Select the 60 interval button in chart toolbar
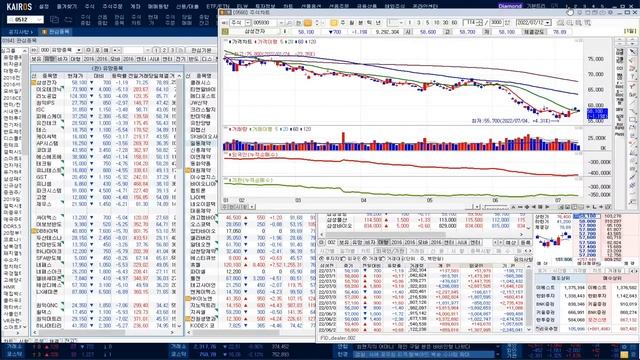640x360 pixels. click(454, 23)
